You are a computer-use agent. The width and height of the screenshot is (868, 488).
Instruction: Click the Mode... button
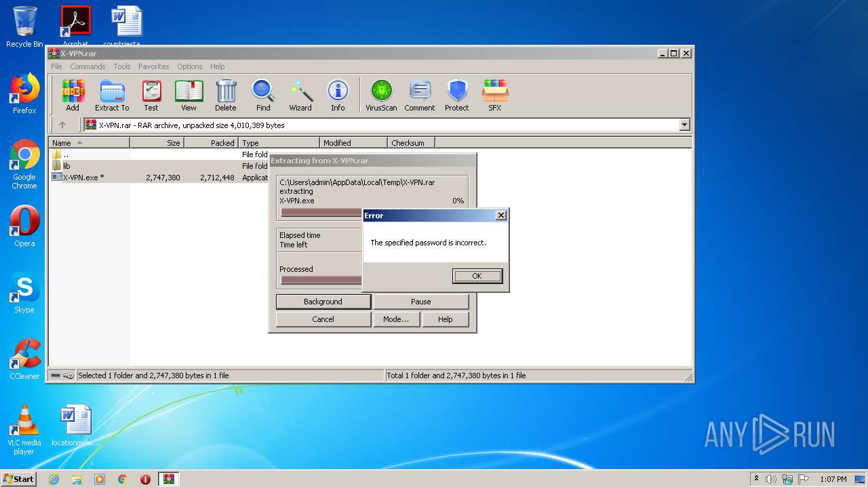click(x=396, y=319)
